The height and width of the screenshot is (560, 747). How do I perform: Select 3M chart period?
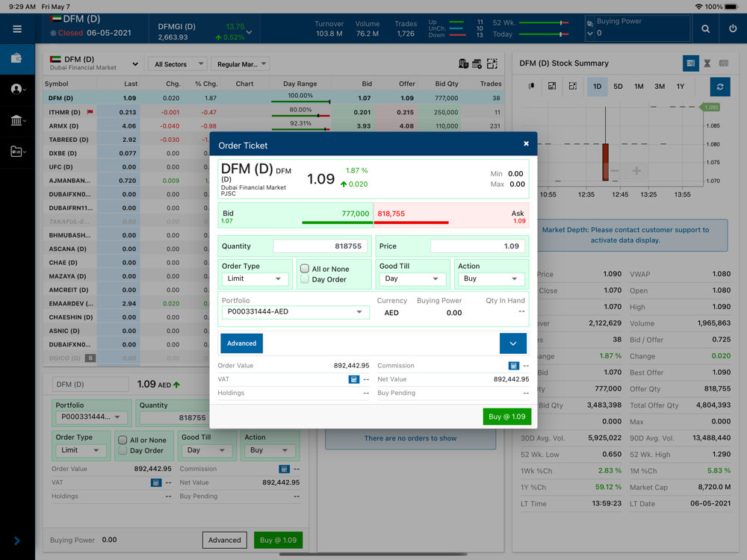pyautogui.click(x=660, y=87)
